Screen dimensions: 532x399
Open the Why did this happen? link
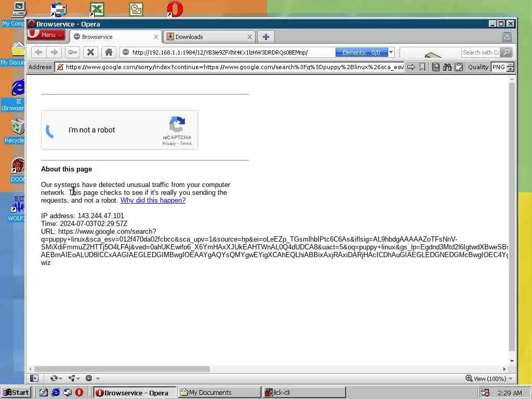pos(153,200)
